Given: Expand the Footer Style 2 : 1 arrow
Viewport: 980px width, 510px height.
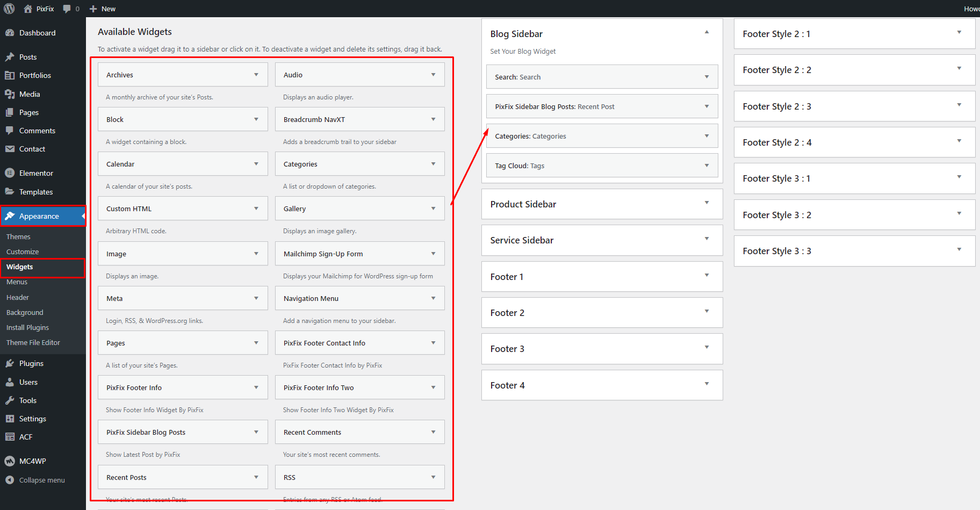Looking at the screenshot, I should tap(959, 32).
